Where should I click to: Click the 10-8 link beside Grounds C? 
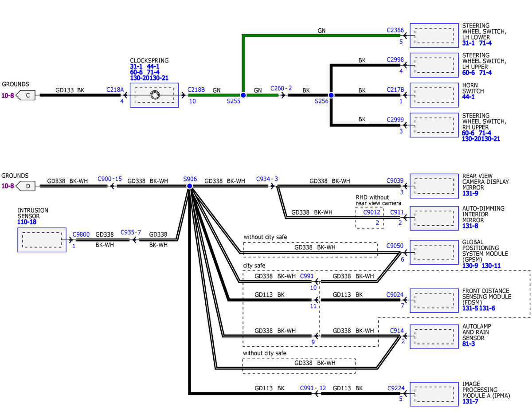[x=8, y=95]
